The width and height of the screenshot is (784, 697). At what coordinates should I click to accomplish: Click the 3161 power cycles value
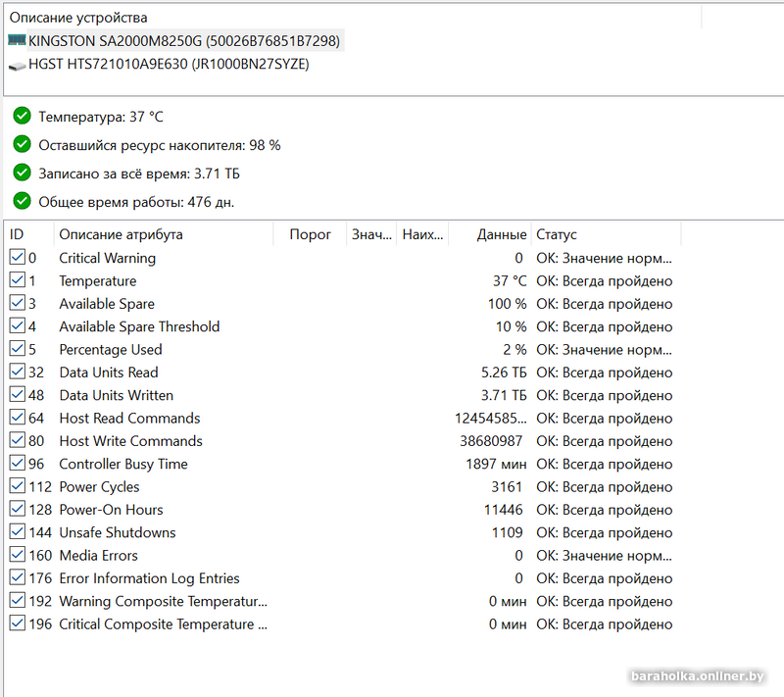tap(507, 487)
